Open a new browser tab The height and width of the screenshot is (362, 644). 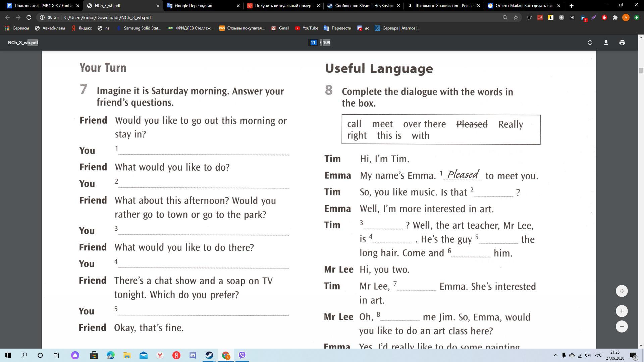572,6
